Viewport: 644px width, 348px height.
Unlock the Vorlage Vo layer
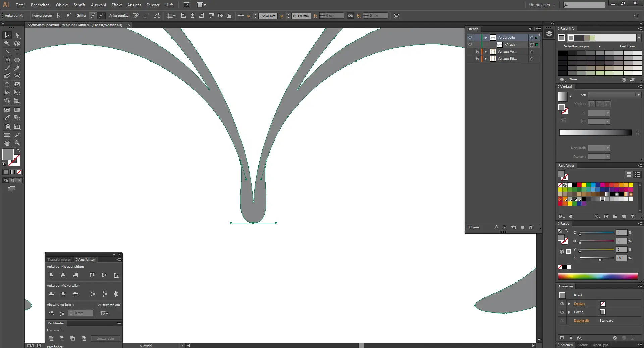pos(477,52)
